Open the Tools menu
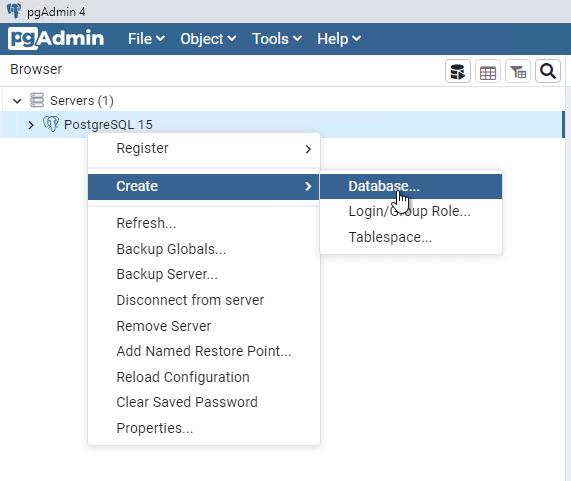571x481 pixels. [277, 39]
